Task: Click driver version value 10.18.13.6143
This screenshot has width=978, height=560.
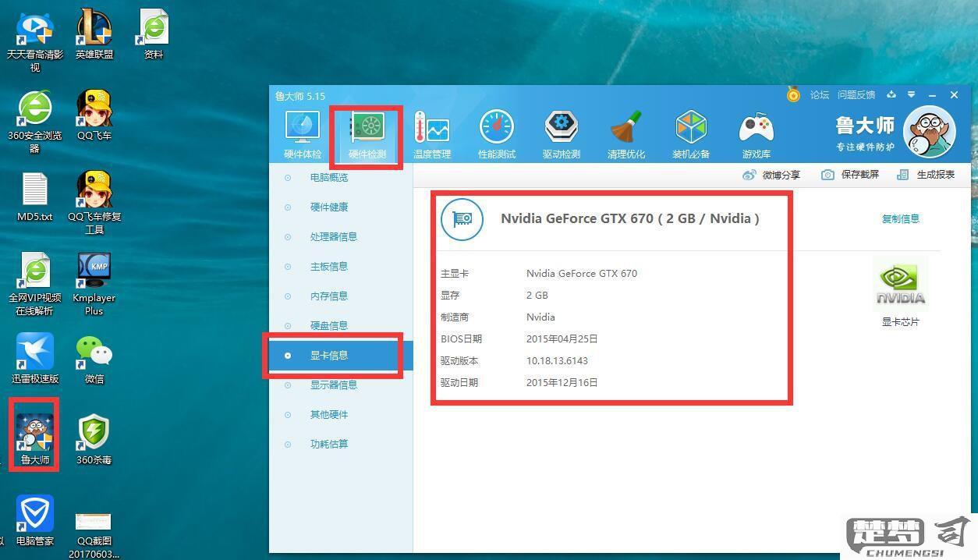Action: (x=557, y=361)
